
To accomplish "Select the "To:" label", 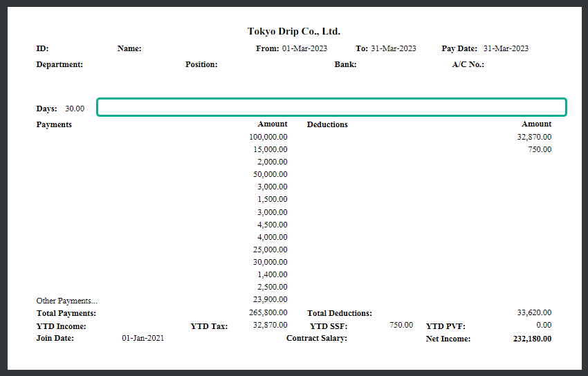I will point(362,48).
